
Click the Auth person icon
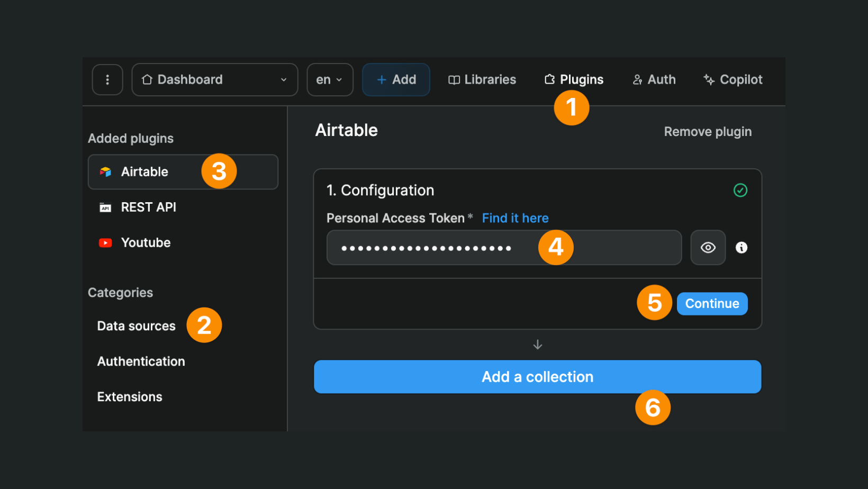point(637,79)
